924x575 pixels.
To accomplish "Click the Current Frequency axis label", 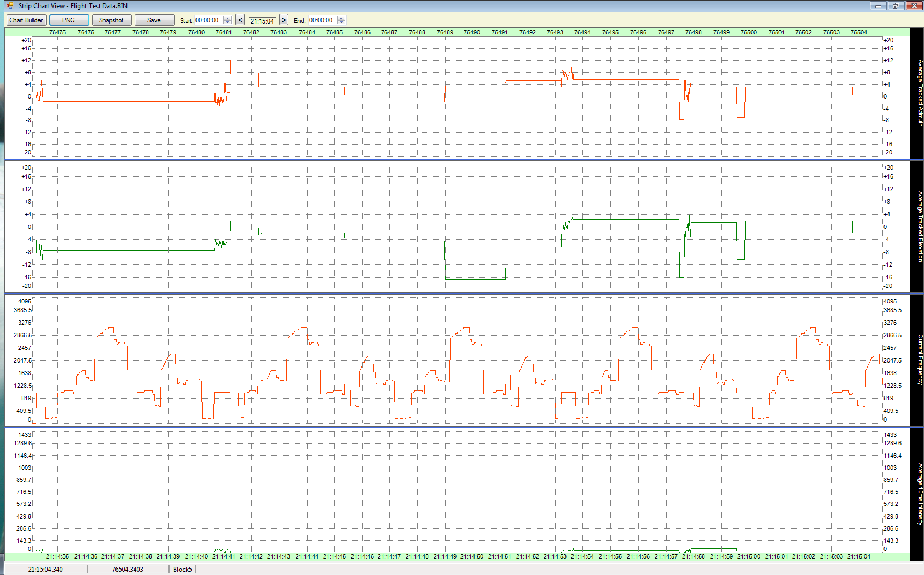I will 920,360.
